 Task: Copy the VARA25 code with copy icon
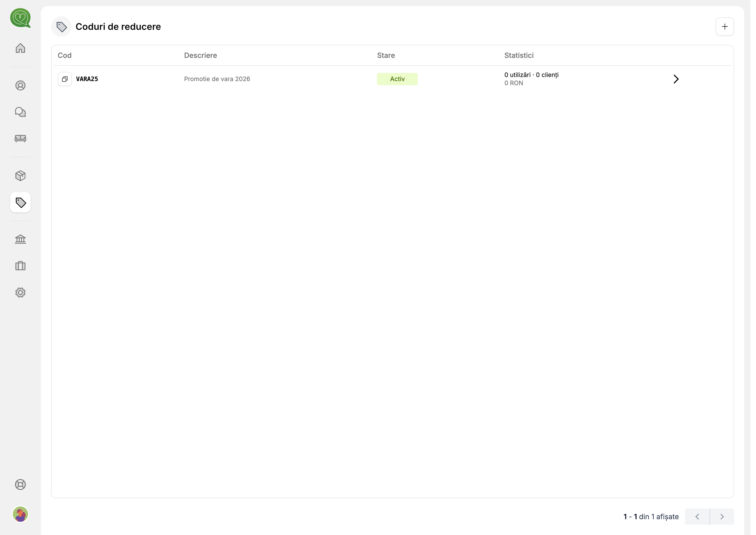coord(65,79)
